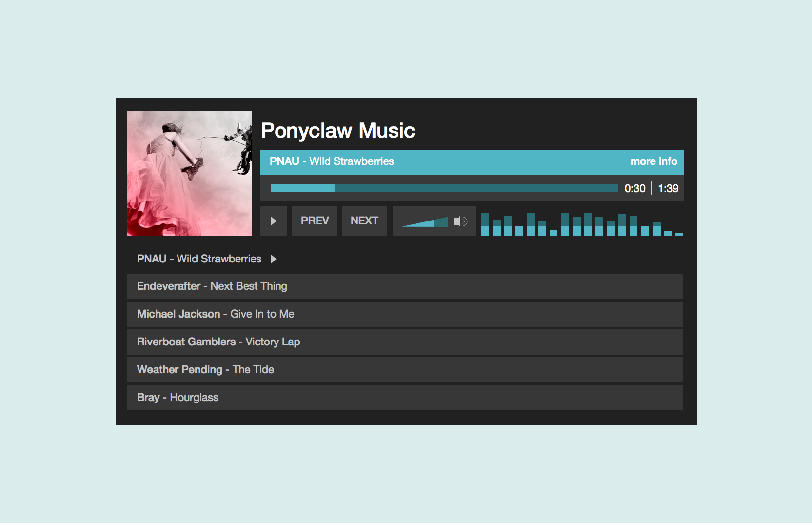Click the play button in the player controls

(x=274, y=221)
